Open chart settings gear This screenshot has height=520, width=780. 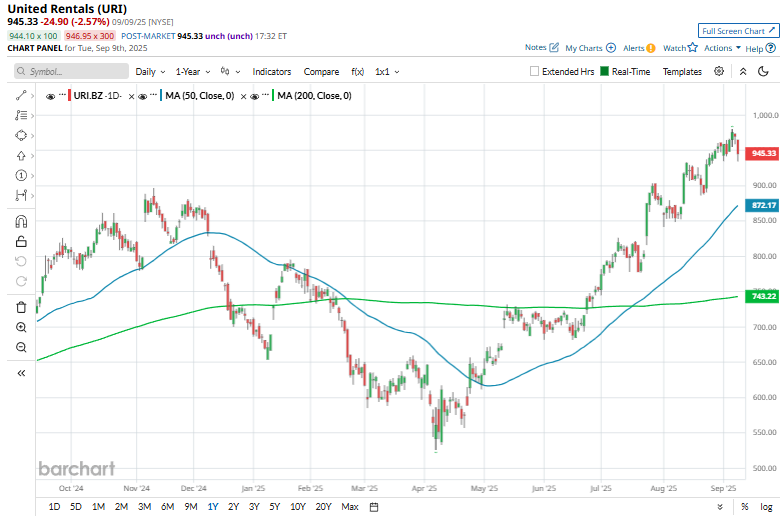click(x=719, y=71)
